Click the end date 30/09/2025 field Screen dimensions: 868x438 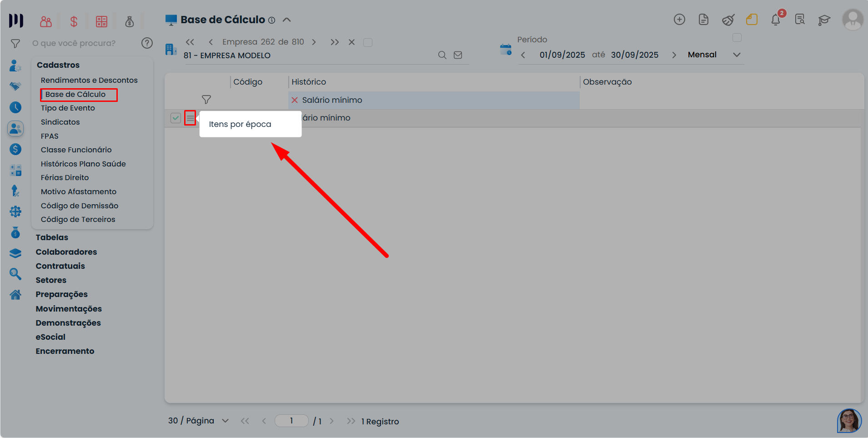tap(635, 55)
